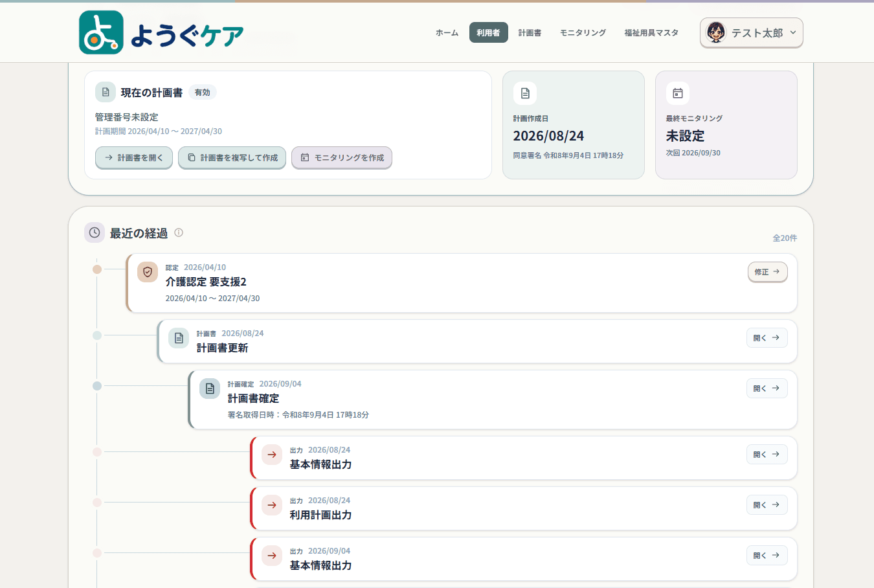Click the モニタリングを作成 button
This screenshot has width=874, height=588.
342,157
